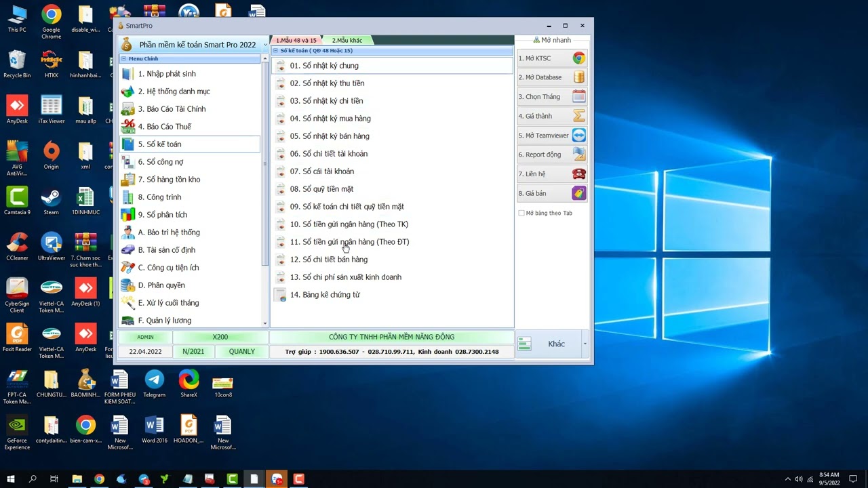Click the D. Phân quyền lock icon
Viewport: 868px width, 488px height.
127,285
